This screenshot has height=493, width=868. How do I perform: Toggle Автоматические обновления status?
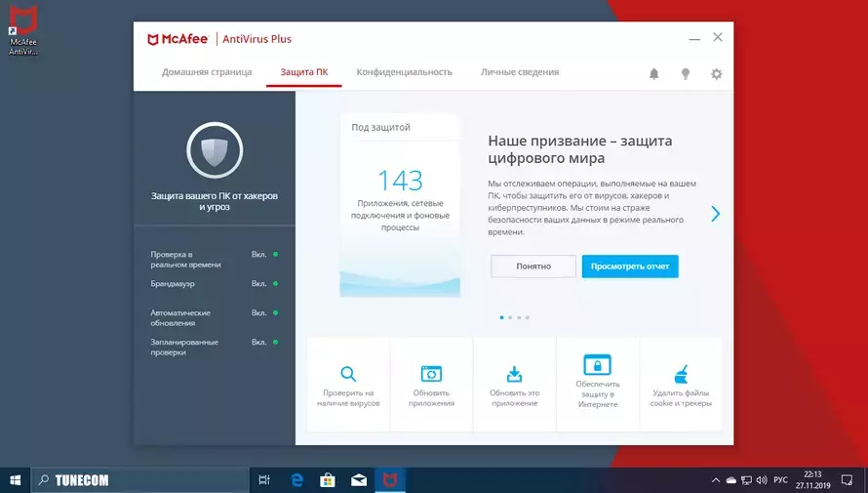(x=264, y=313)
